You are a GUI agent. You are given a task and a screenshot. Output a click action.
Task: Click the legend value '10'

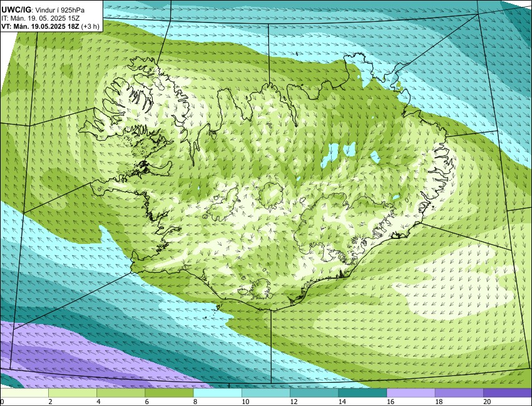click(245, 402)
